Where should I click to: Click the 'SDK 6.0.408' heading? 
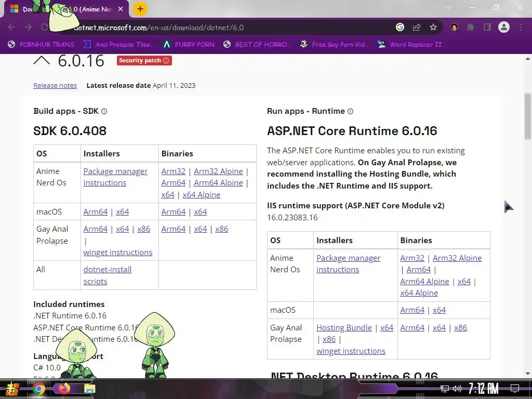(x=70, y=131)
